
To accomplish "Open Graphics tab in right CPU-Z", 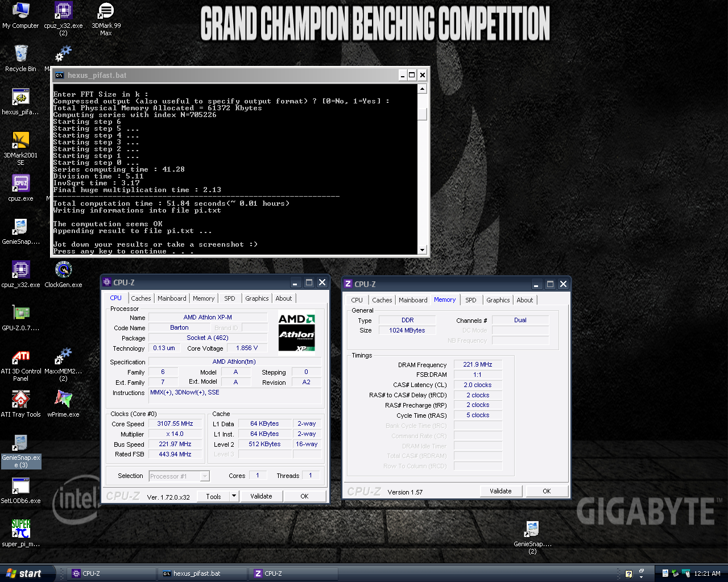I will click(x=498, y=300).
